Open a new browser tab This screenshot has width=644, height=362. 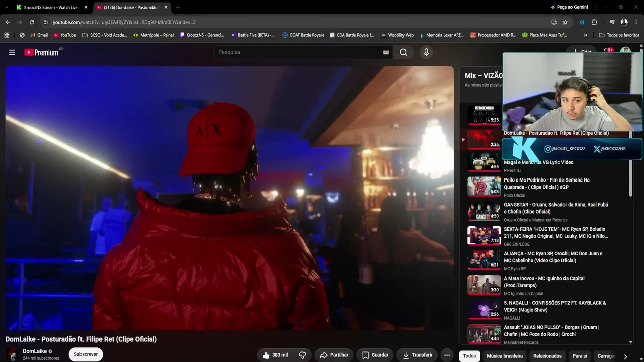(178, 7)
